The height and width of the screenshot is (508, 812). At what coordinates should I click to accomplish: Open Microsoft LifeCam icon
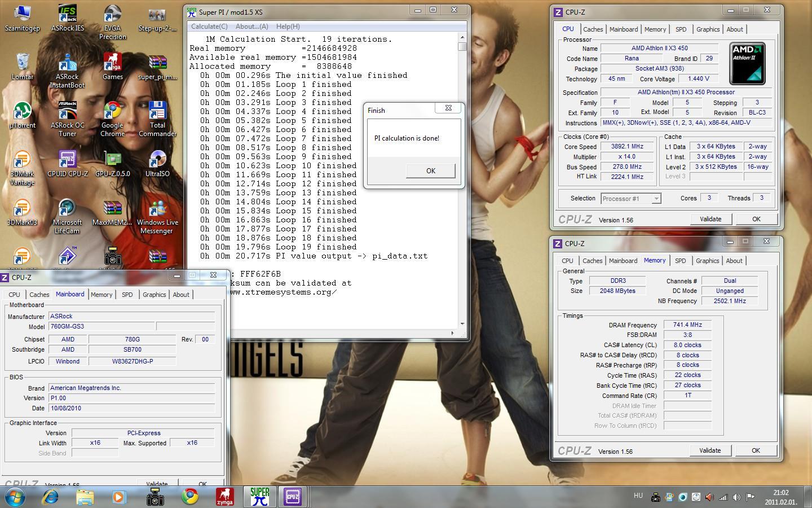click(x=67, y=216)
